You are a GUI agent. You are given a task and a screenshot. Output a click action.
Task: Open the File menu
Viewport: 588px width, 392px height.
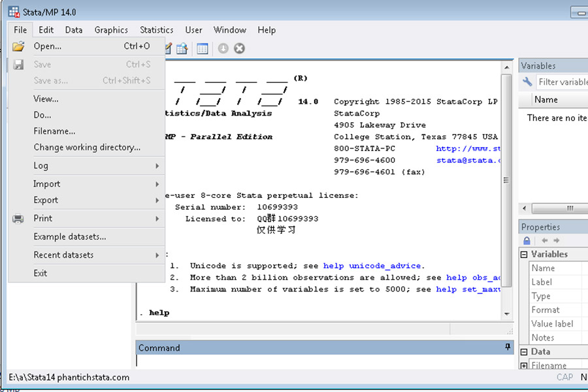[20, 30]
